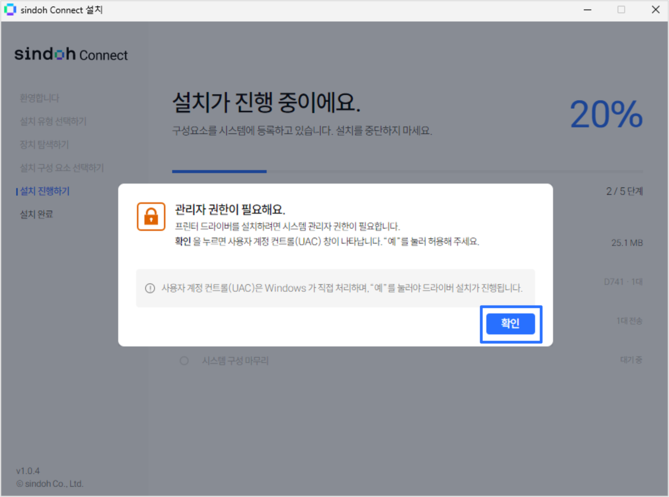Select the 설치 진행하기 step
This screenshot has width=669, height=497.
pos(44,191)
